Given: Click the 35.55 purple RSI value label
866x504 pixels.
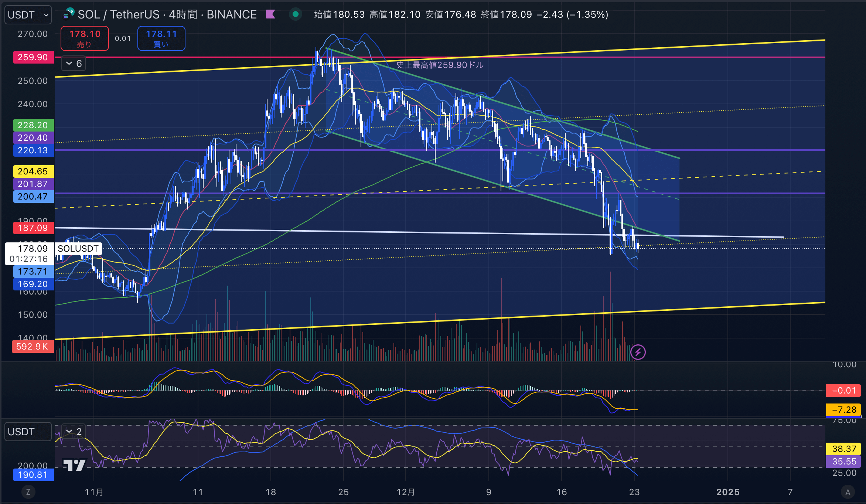Looking at the screenshot, I should pyautogui.click(x=843, y=462).
